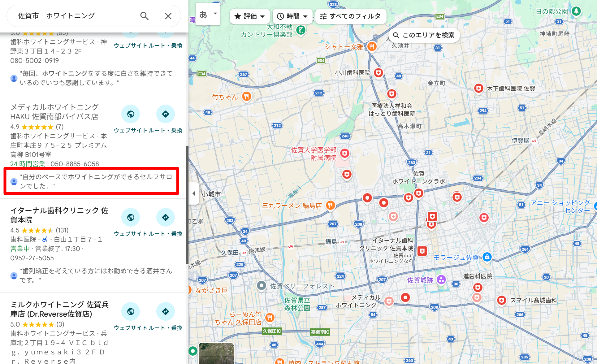Click the 三九ラーメン 鍋島店 restaurant pin
Viewport: 597px width, 364px height.
pos(330,205)
